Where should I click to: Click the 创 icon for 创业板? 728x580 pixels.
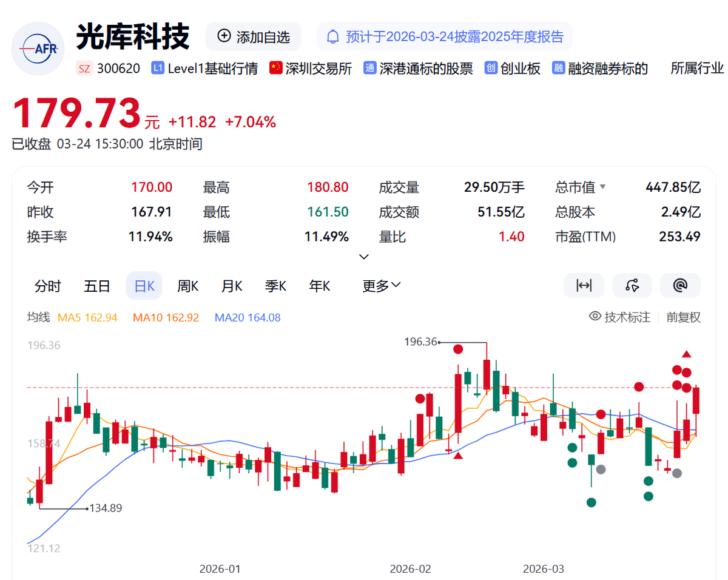point(491,69)
